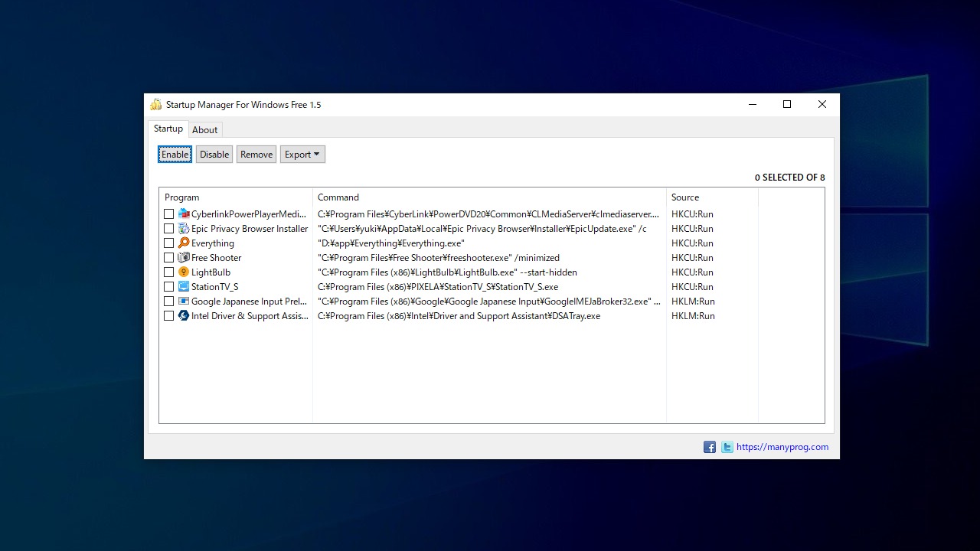Click the DSATray.exe command path
Viewport: 980px width, 551px height.
[x=459, y=316]
